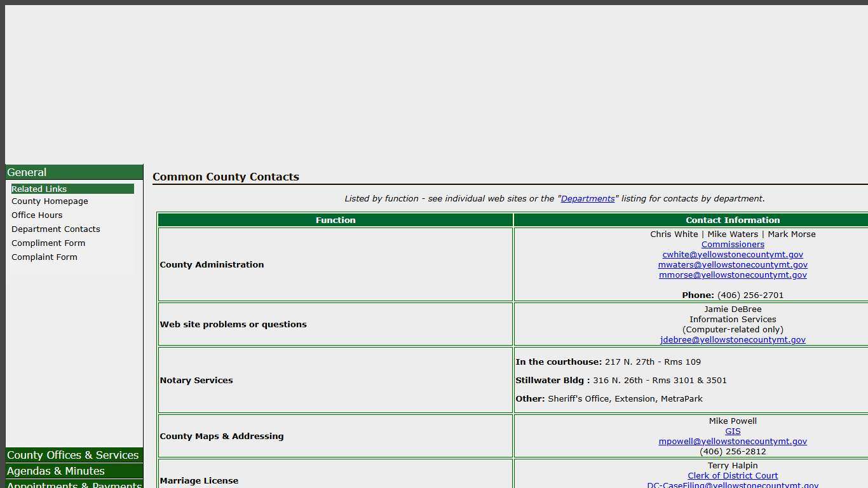Select the Related Links header
The width and height of the screenshot is (868, 488).
39,189
